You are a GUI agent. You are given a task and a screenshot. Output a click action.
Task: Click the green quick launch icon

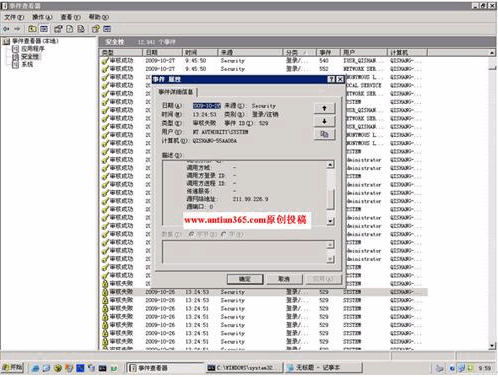114,368
